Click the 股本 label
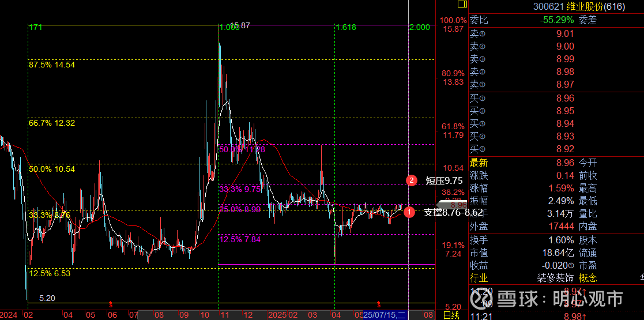This screenshot has width=644, height=320. 587,240
